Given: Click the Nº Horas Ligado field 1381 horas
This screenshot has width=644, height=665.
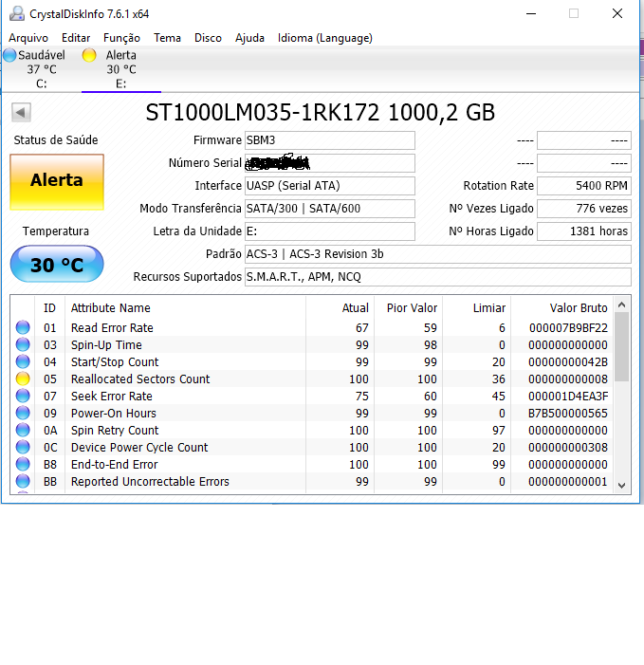Looking at the screenshot, I should pyautogui.click(x=584, y=231).
